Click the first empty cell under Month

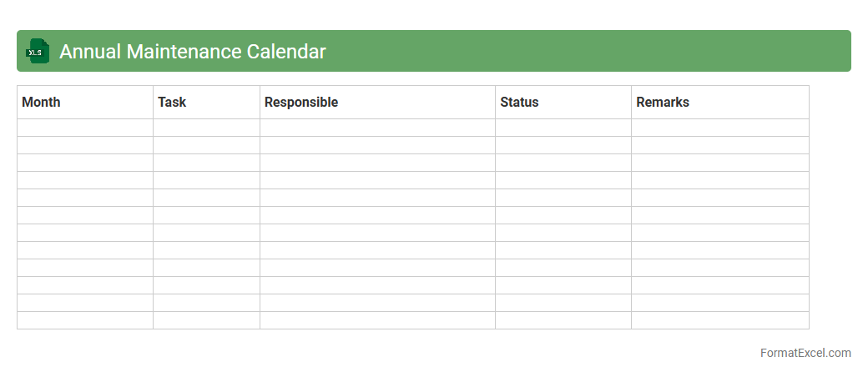coord(84,128)
